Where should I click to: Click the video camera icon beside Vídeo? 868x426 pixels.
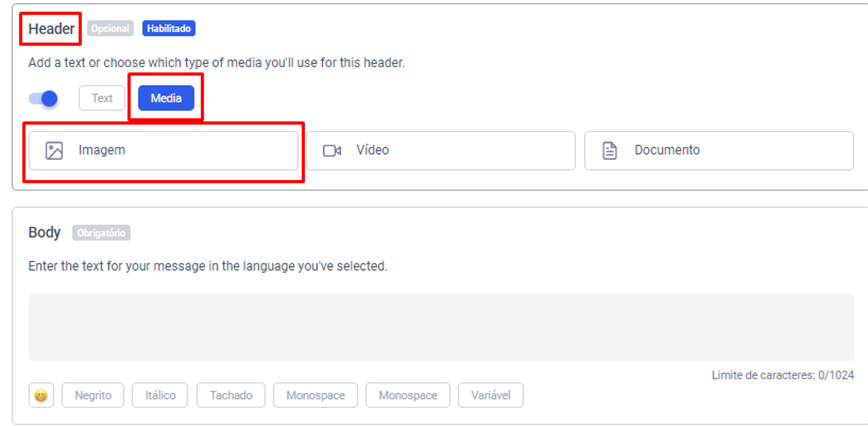pos(332,151)
